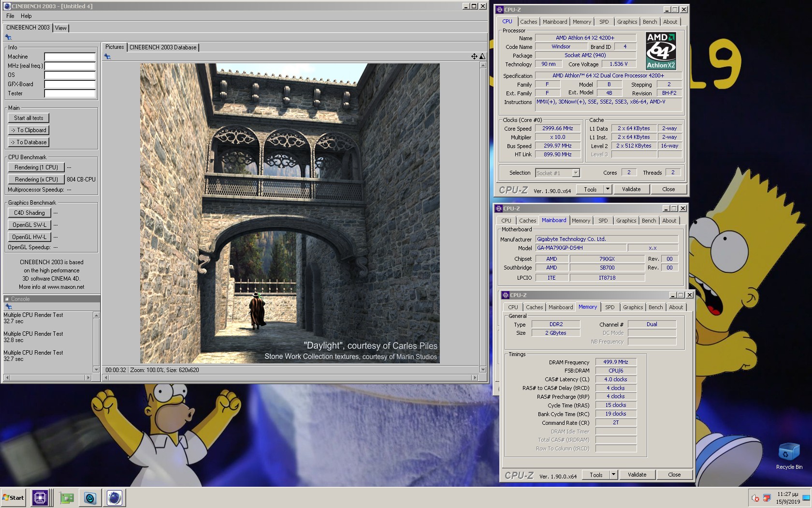Click the 790GX chipset value
This screenshot has width=812, height=508.
(607, 259)
